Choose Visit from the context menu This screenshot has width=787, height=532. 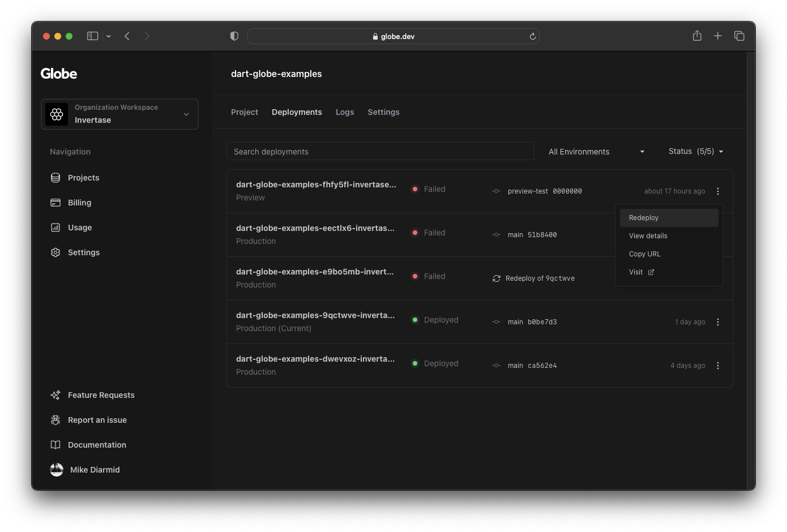point(669,272)
